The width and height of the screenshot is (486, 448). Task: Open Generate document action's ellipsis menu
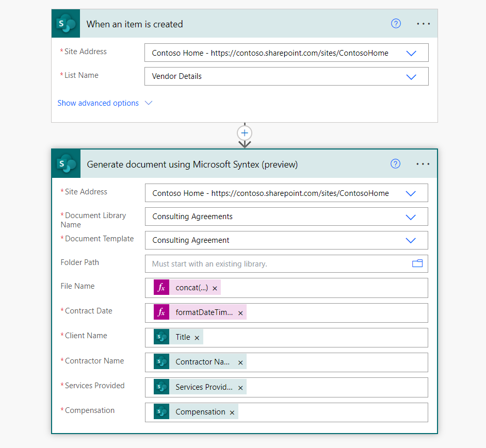point(423,164)
